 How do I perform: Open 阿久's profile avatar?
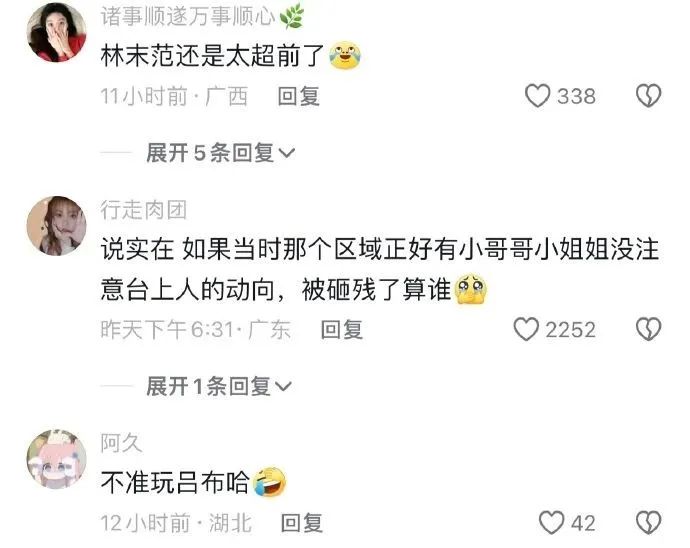[x=56, y=459]
